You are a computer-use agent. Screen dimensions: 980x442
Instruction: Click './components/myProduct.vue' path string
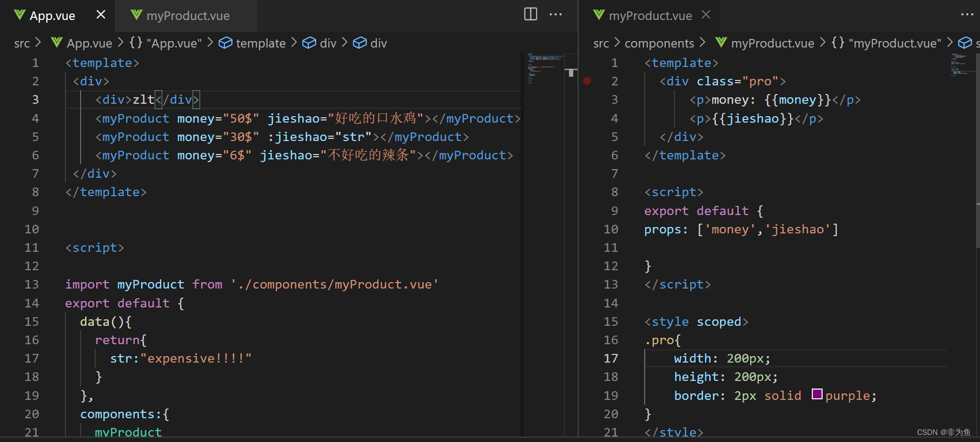click(334, 284)
